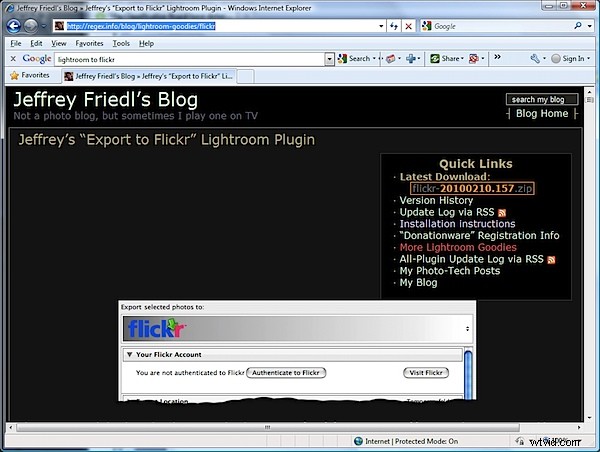600x452 pixels.
Task: Click the Authenticate to Flickr button
Action: 286,373
